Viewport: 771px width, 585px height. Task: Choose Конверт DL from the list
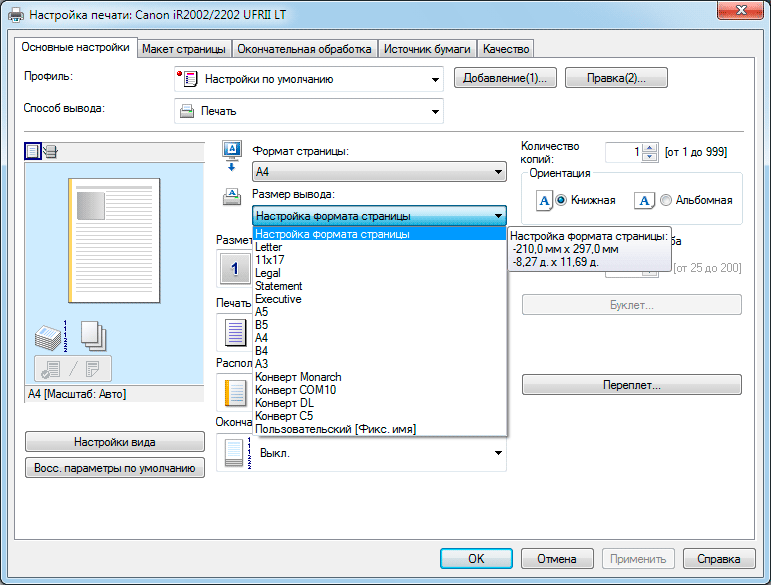coord(380,403)
